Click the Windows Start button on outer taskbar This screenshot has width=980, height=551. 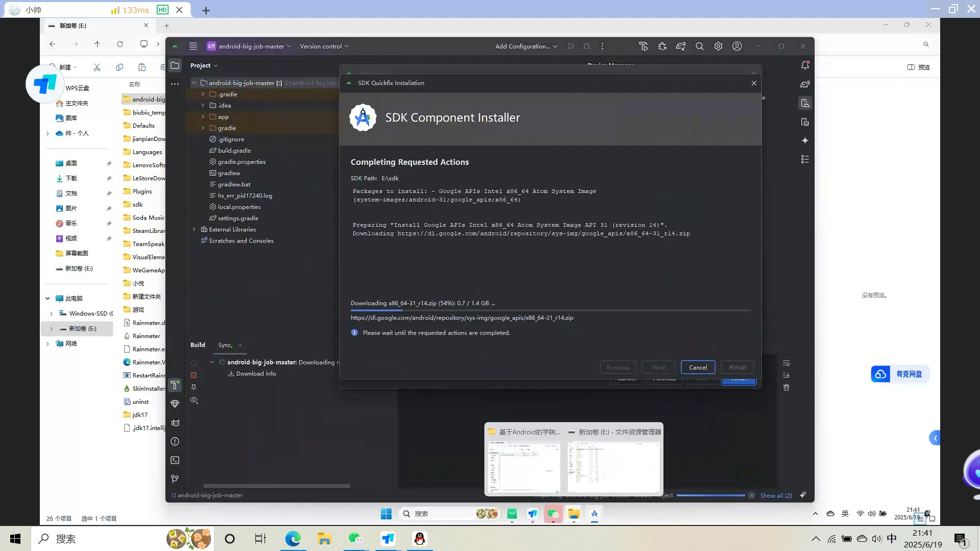tap(15, 539)
